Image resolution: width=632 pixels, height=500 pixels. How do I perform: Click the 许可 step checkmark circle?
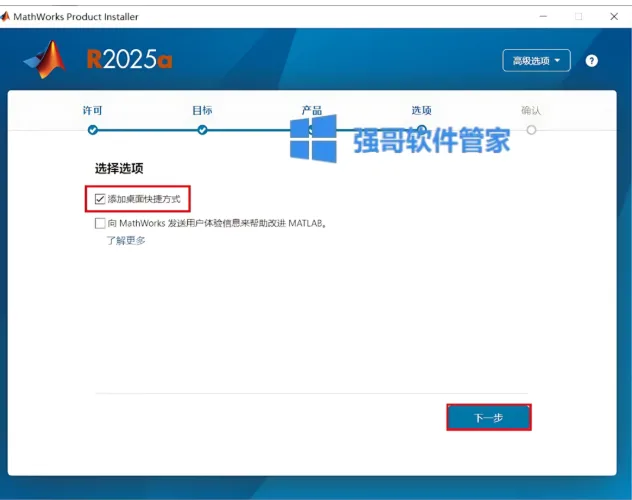coord(93,130)
